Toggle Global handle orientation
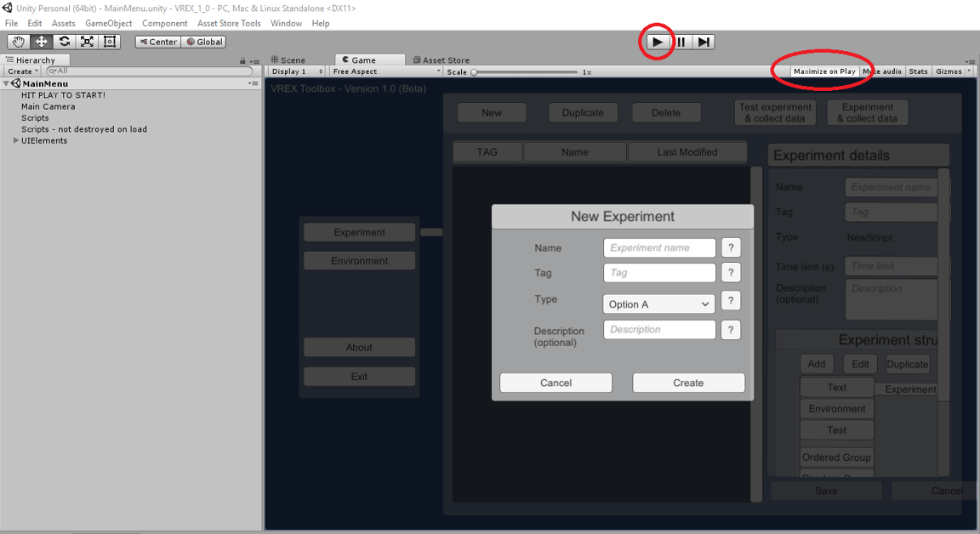 (x=204, y=42)
